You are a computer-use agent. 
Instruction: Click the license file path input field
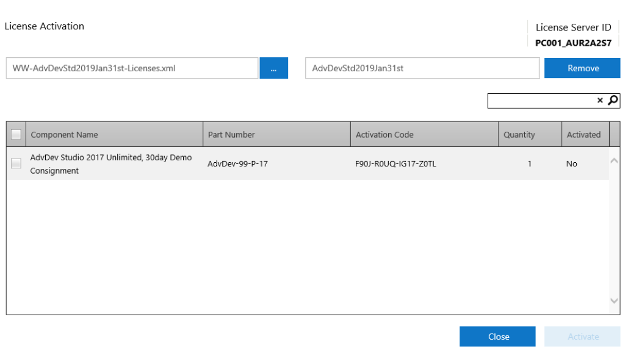(132, 68)
